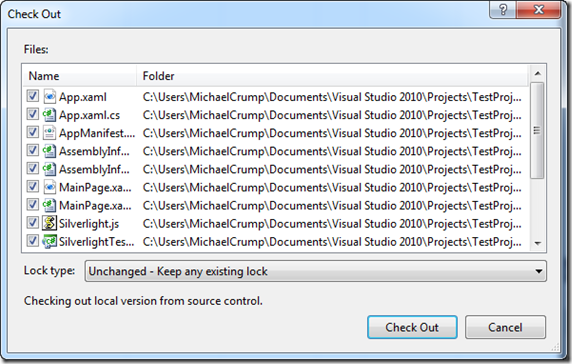Sort files by Folder column header

(332, 76)
